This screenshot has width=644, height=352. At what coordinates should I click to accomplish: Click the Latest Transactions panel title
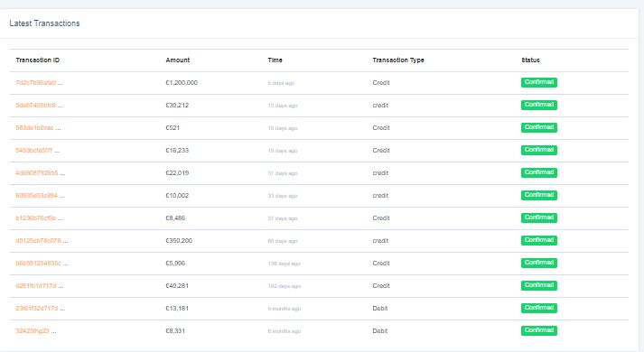click(x=44, y=23)
